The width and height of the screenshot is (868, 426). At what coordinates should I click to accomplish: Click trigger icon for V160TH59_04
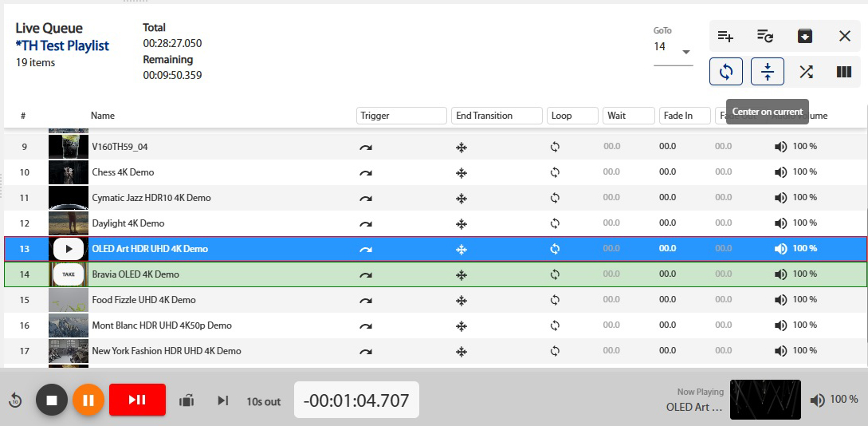[x=366, y=148]
